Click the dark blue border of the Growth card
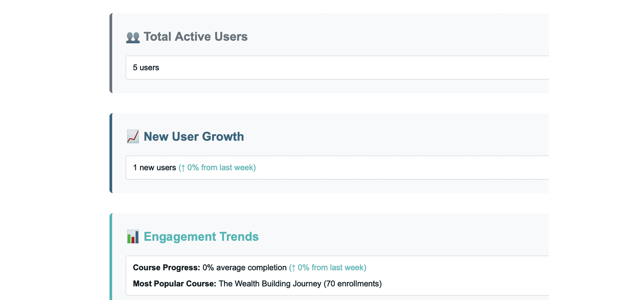This screenshot has height=300, width=644. [111, 153]
